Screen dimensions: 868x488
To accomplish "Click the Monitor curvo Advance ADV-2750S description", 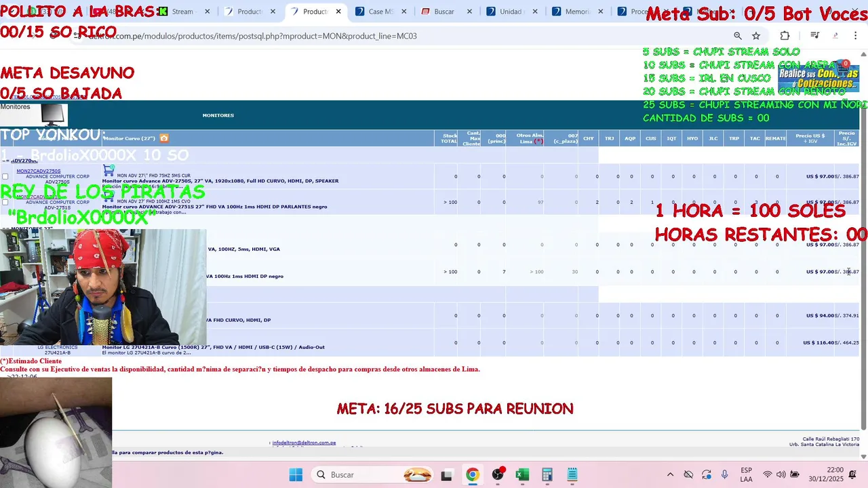I will (x=220, y=181).
